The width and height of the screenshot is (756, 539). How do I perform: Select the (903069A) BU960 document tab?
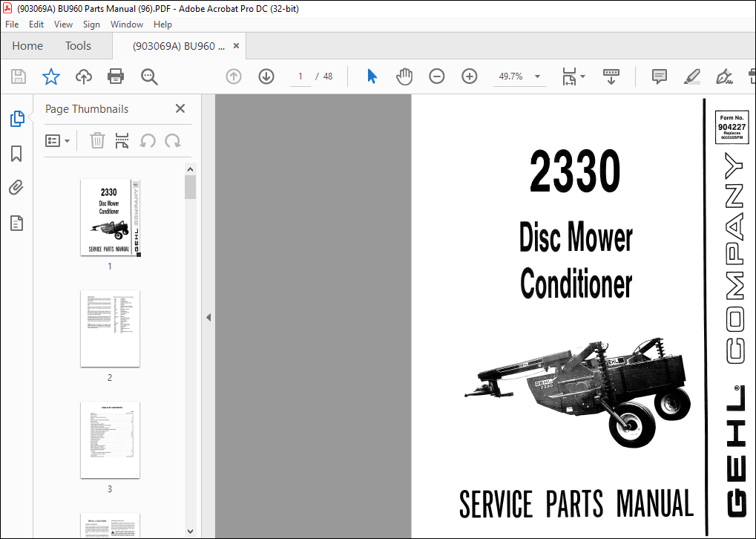(x=178, y=46)
